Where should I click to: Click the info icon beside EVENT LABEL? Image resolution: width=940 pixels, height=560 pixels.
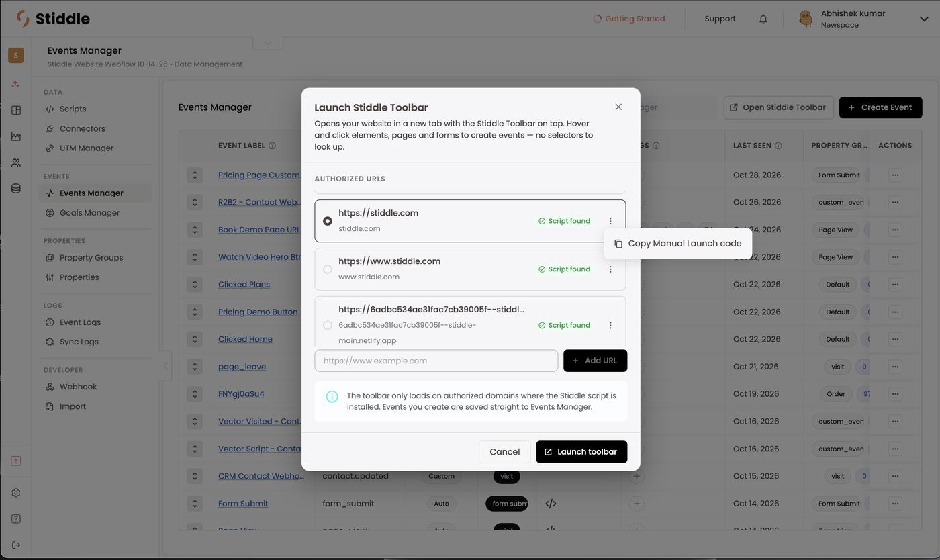pos(272,146)
